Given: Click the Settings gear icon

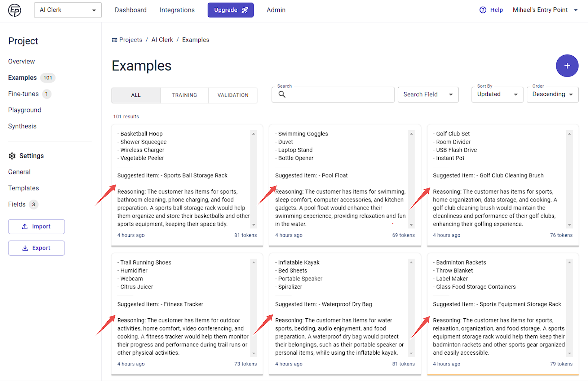Looking at the screenshot, I should [x=12, y=156].
